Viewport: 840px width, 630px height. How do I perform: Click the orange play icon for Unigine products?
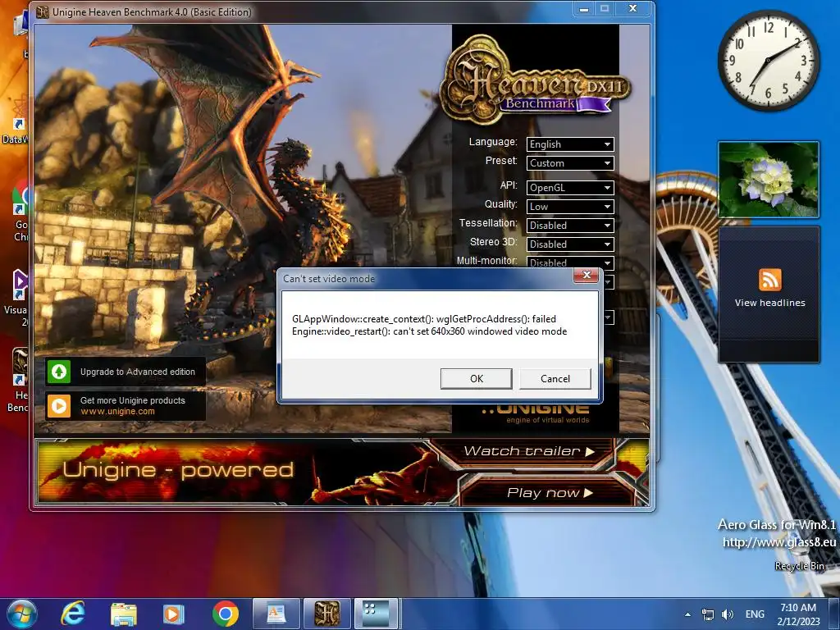pyautogui.click(x=59, y=406)
